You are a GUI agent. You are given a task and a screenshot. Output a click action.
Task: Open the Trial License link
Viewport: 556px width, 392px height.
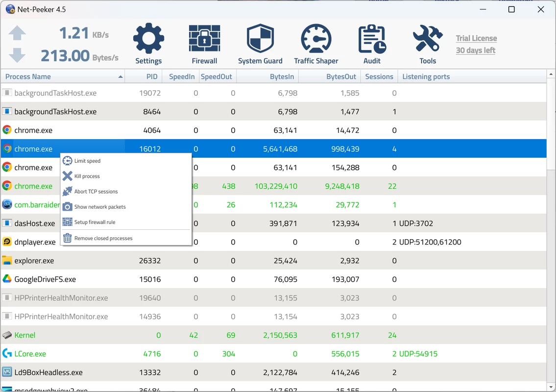476,38
